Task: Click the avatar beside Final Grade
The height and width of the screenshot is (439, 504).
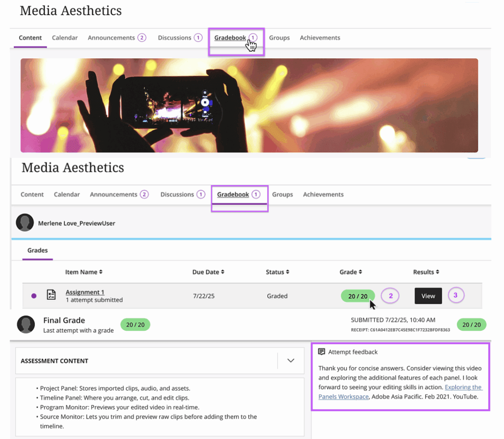Action: (26, 324)
